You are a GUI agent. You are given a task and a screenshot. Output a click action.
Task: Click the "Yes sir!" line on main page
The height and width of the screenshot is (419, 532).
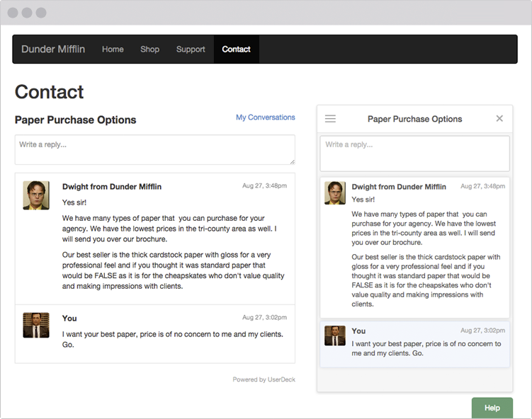(74, 202)
